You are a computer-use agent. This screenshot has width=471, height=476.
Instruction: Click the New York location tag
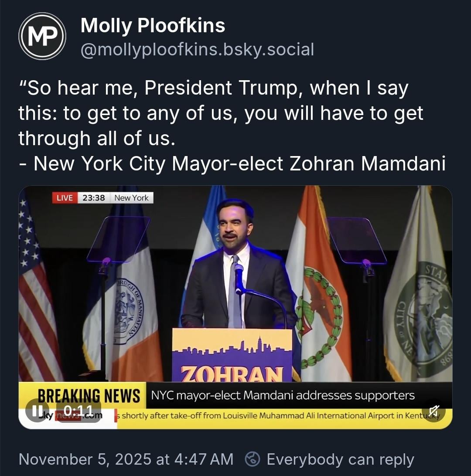tap(131, 197)
